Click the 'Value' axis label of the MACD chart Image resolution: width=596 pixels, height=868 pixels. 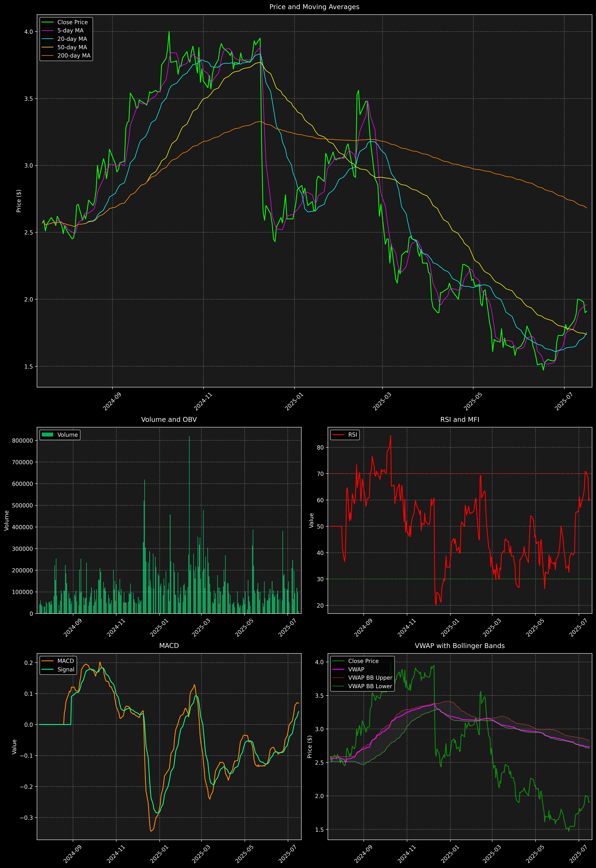point(14,747)
